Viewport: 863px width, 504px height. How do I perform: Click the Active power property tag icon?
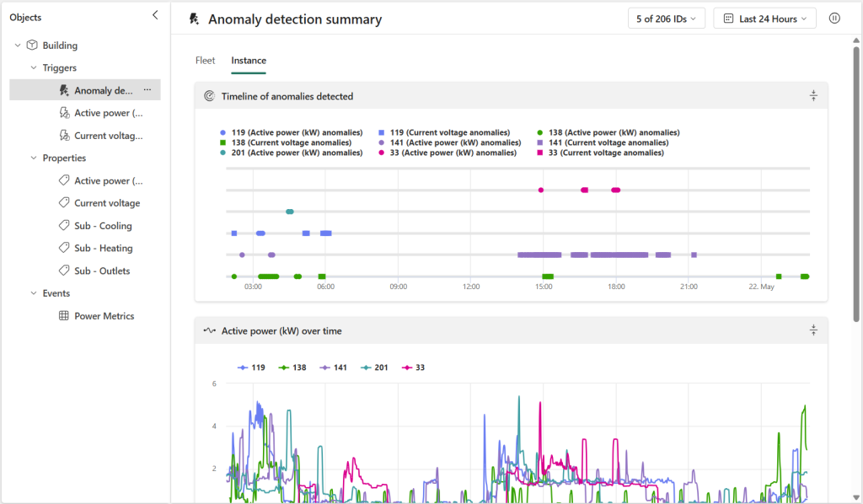(64, 180)
